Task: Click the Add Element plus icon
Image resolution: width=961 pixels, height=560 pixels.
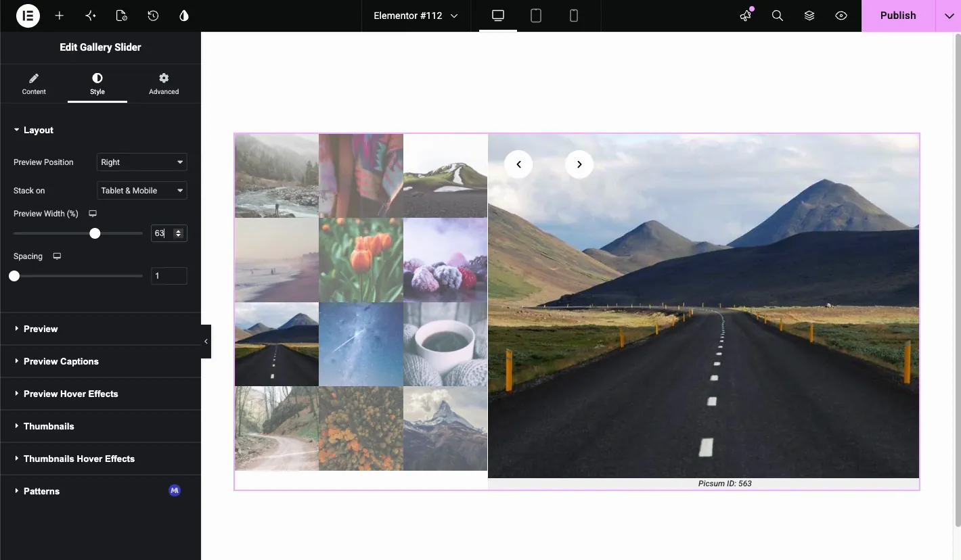Action: (60, 16)
